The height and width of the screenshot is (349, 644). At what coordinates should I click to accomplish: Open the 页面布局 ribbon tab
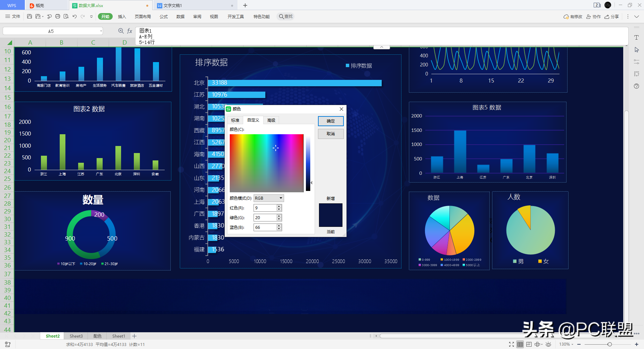(x=143, y=16)
